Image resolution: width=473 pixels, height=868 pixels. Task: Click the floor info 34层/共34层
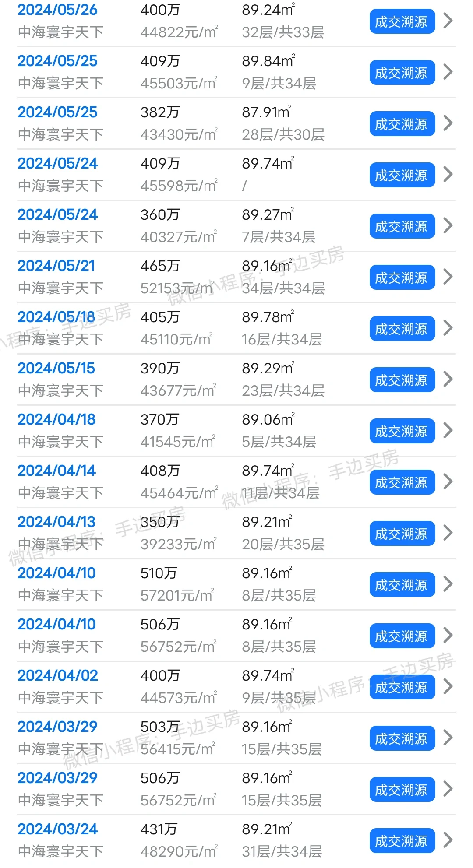tap(283, 288)
